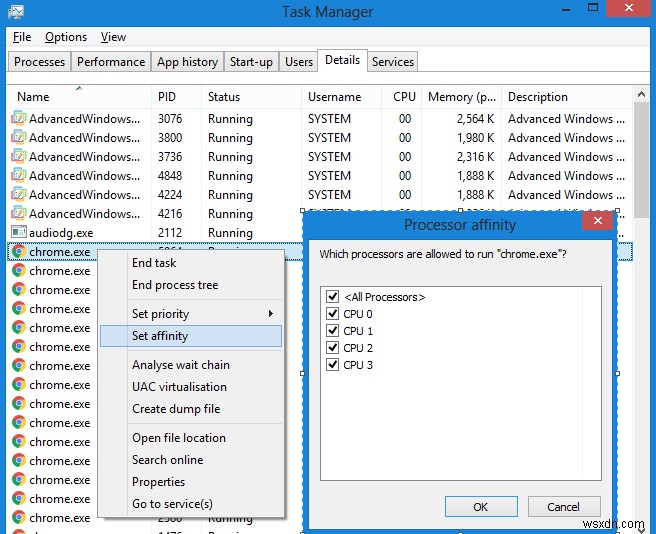Click icon of AdvancedWindows PID 4216 row
The width and height of the screenshot is (656, 534).
(18, 213)
